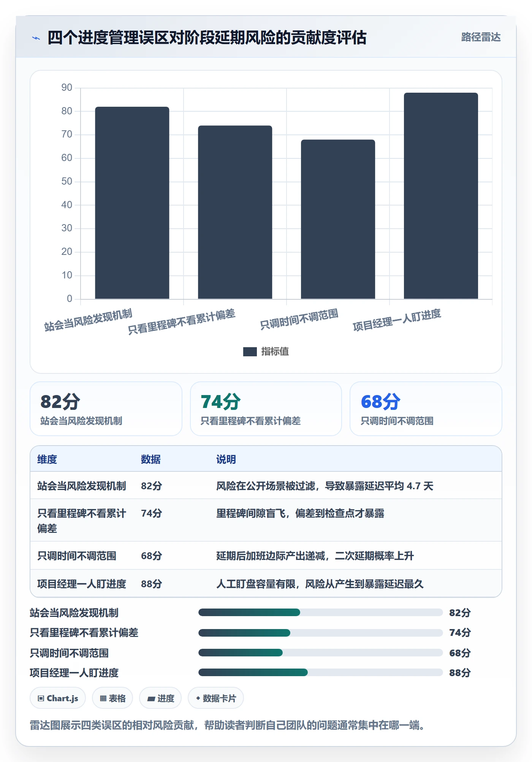Click the main title 四个进度管理误区
Screen dimensions: 532x762
coord(207,38)
